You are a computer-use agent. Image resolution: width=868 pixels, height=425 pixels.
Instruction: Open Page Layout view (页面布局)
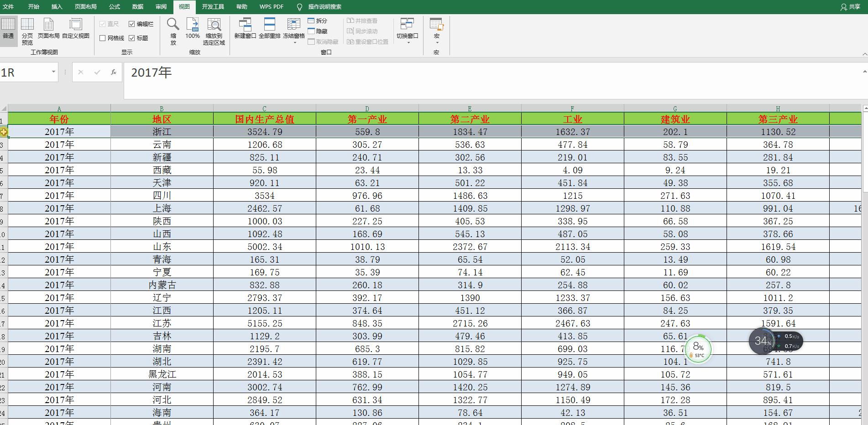point(48,28)
